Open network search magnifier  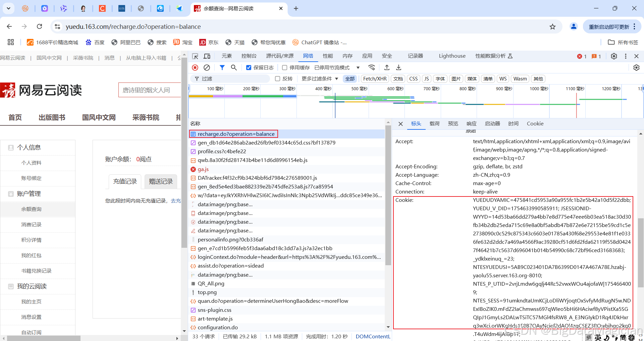point(234,68)
